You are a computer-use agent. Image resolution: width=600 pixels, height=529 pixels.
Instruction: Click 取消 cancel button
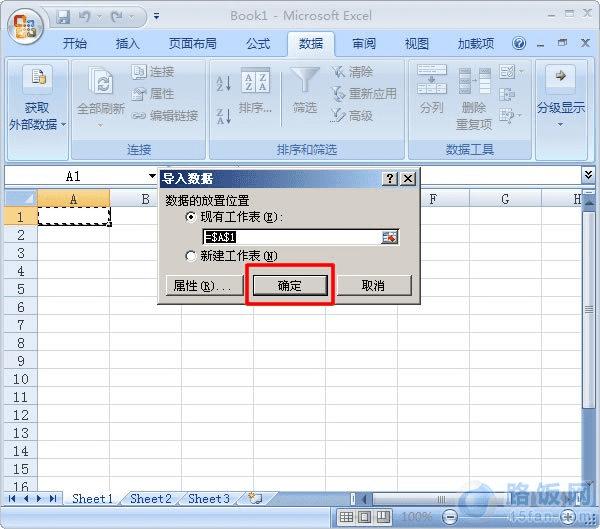pos(374,286)
